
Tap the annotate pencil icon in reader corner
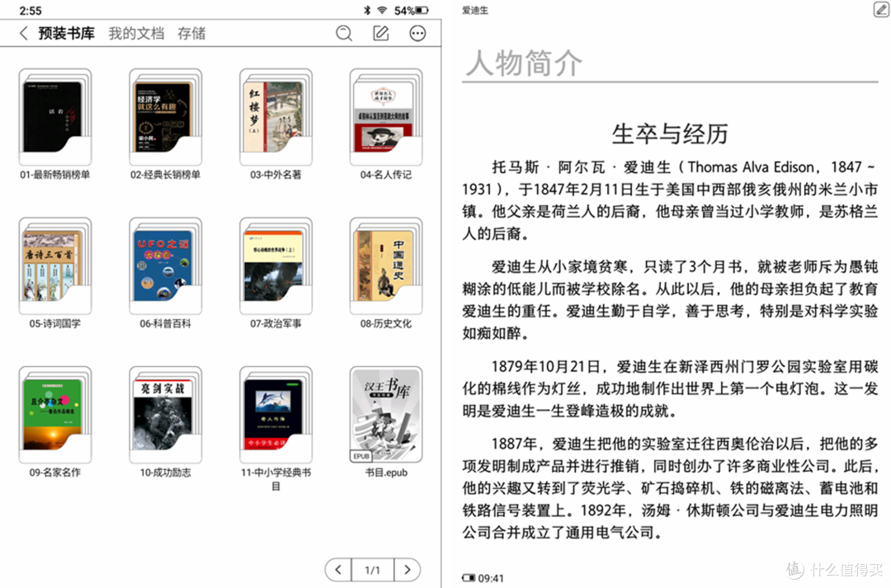tap(881, 9)
